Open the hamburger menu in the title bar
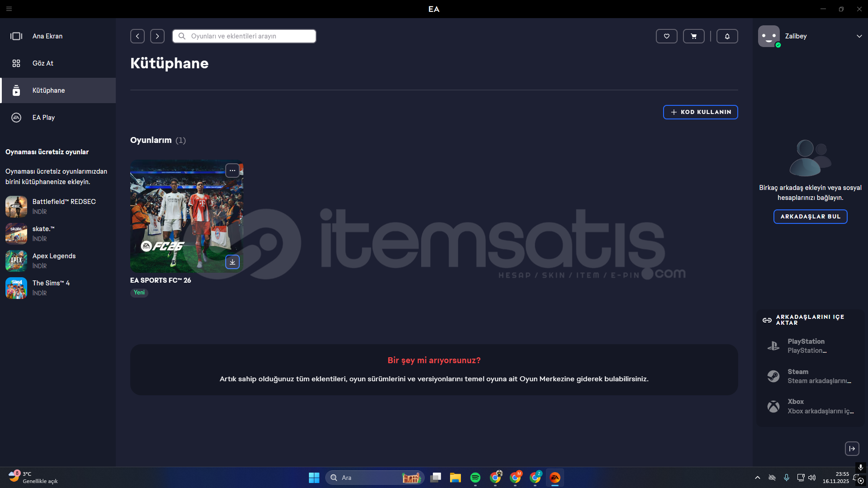Viewport: 868px width, 488px height. click(9, 9)
